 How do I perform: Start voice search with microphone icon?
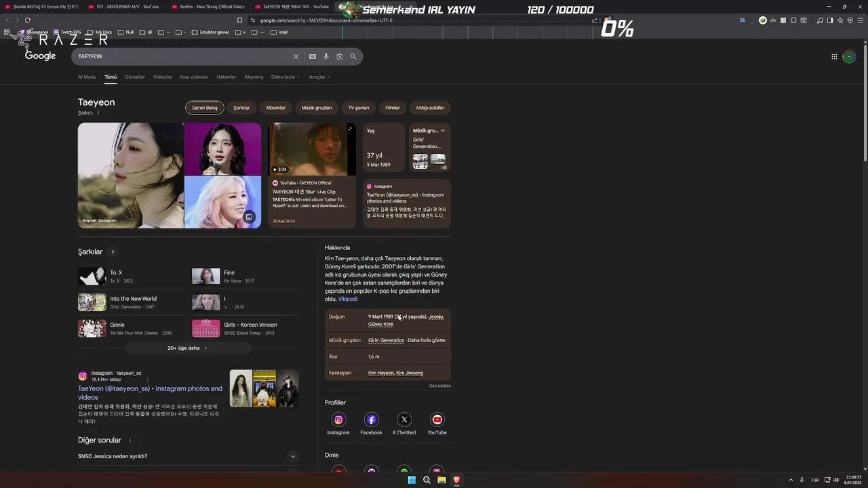326,57
